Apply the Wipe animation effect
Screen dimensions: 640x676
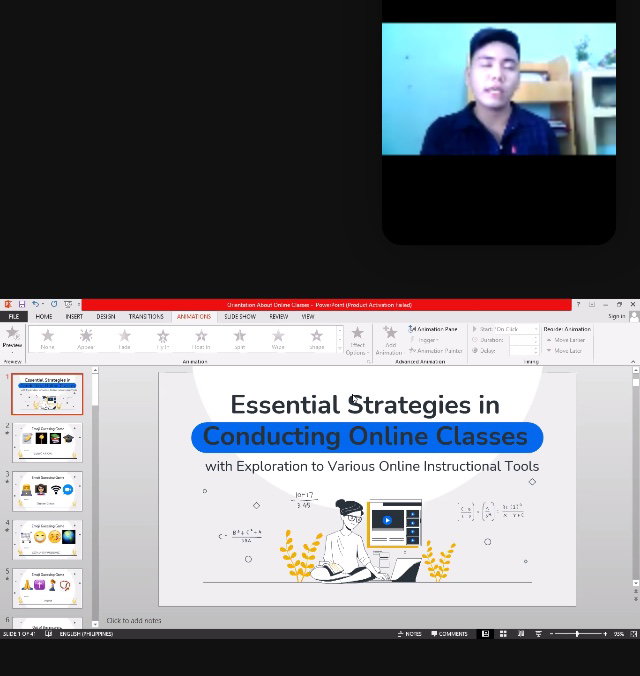coord(278,339)
